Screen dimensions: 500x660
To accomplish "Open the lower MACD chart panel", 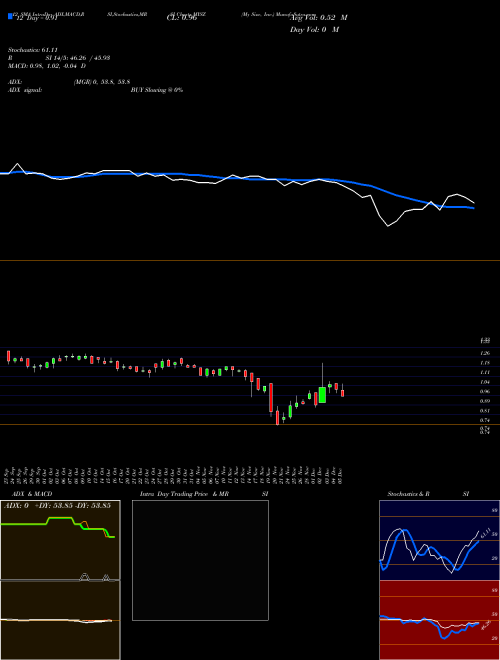I will pyautogui.click(x=60, y=620).
